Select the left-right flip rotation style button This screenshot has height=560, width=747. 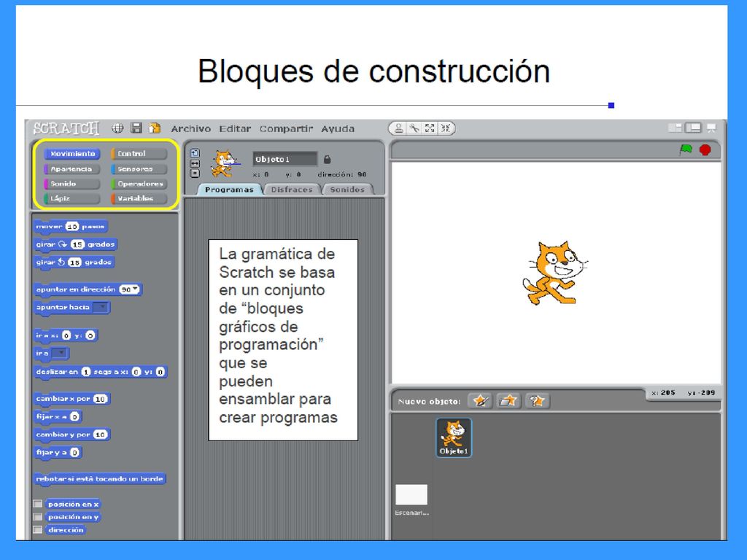(195, 163)
